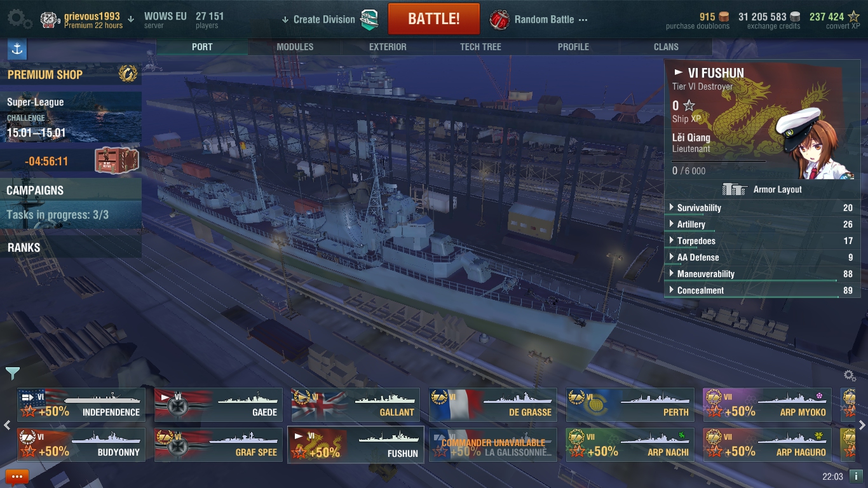Click carousel settings gear above ship list
Image resolution: width=868 pixels, height=488 pixels.
point(850,376)
